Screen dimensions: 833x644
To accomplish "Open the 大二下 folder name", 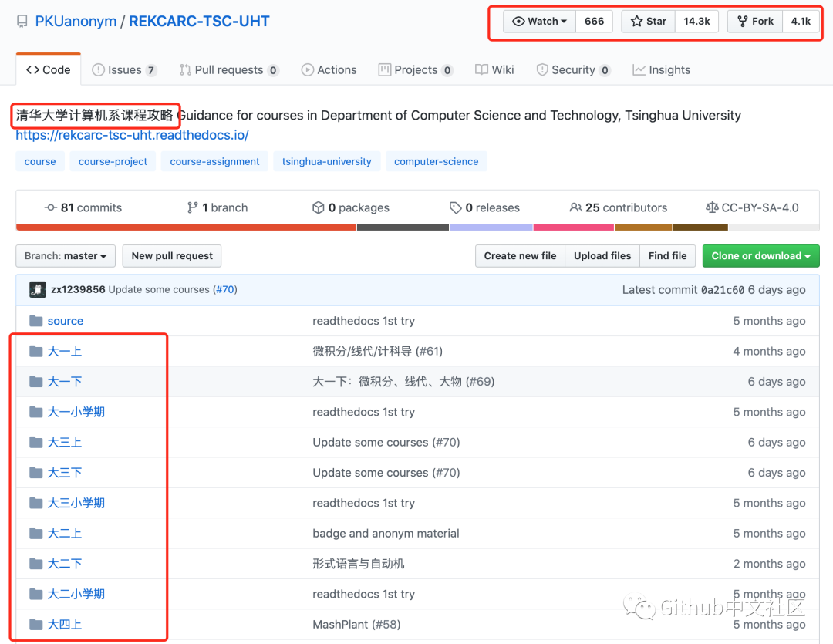I will point(64,563).
